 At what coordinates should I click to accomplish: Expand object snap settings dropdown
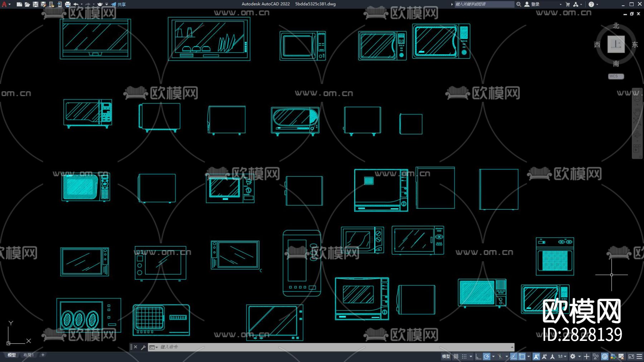(529, 357)
